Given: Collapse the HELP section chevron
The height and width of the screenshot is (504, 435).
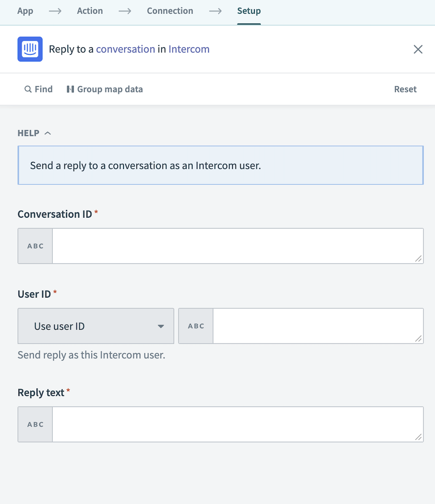Looking at the screenshot, I should click(48, 133).
